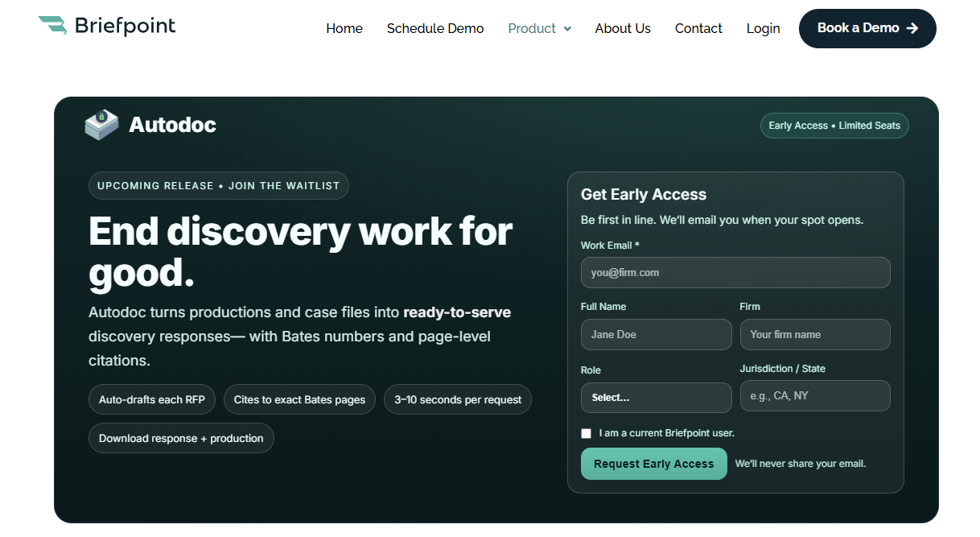
Task: Click the Autodoc product icon
Action: pyautogui.click(x=101, y=125)
